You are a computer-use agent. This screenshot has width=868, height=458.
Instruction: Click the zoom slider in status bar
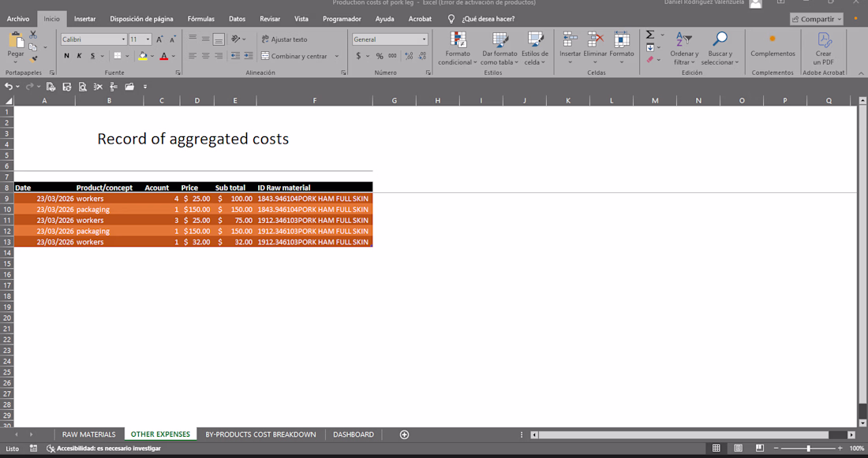808,448
